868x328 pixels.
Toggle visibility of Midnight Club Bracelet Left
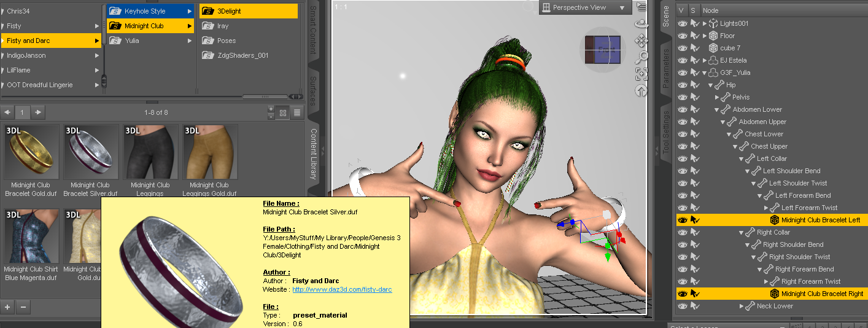tap(682, 220)
